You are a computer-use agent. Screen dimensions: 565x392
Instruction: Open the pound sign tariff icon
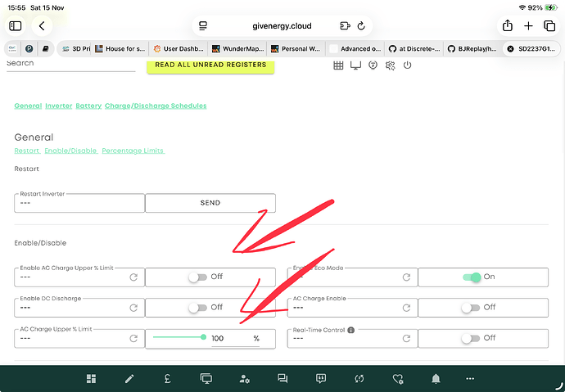pyautogui.click(x=166, y=379)
